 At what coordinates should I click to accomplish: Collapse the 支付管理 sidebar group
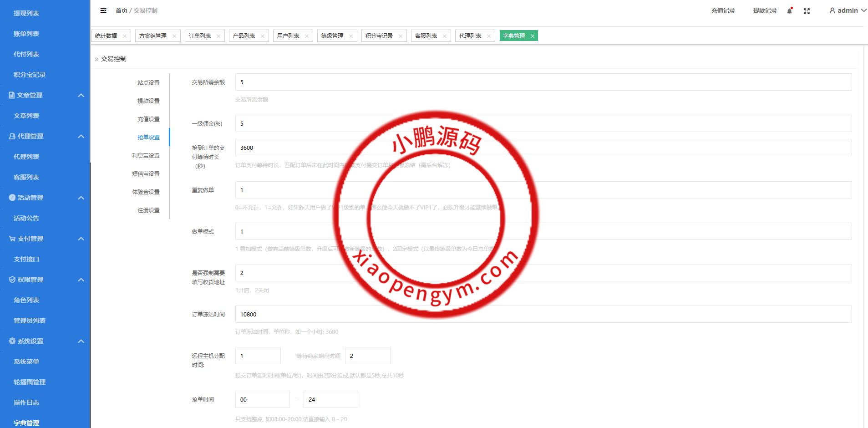coord(81,239)
